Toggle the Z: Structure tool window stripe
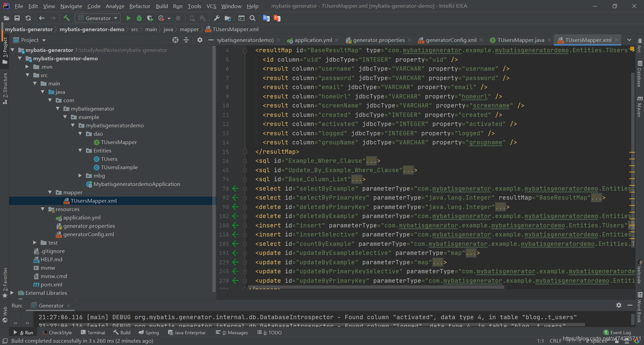Screen dimensions: 644x345 pyautogui.click(x=5, y=89)
